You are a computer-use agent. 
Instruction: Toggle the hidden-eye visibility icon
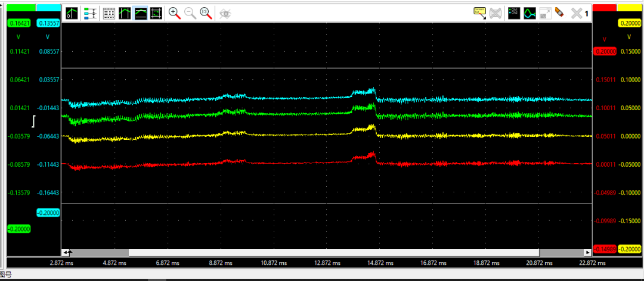tap(225, 13)
